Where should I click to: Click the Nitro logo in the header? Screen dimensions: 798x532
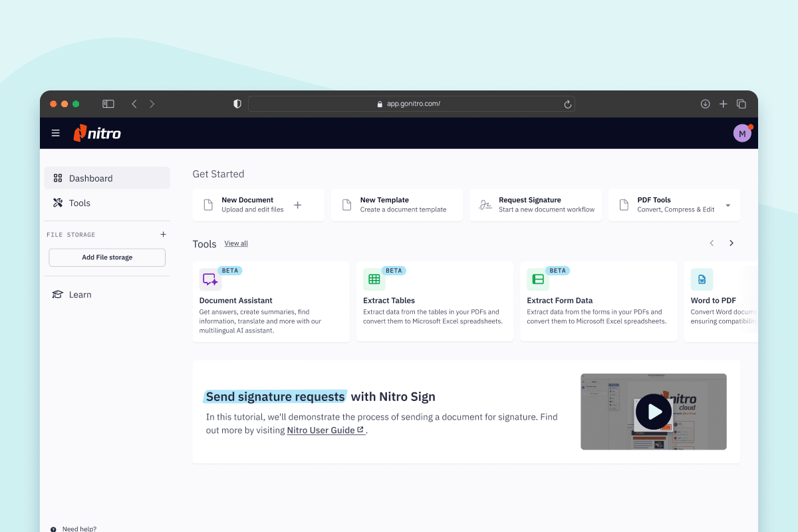96,133
